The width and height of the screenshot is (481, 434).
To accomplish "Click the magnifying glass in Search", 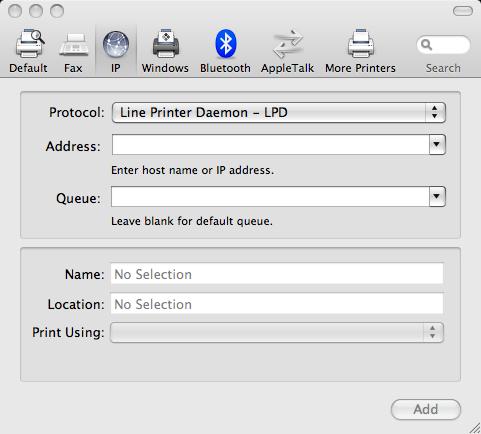I will pyautogui.click(x=426, y=44).
